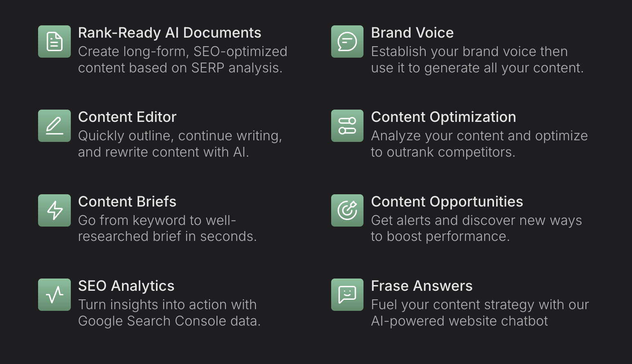Viewport: 632px width, 364px height.
Task: Click the Content Opportunities target icon
Action: (x=347, y=211)
